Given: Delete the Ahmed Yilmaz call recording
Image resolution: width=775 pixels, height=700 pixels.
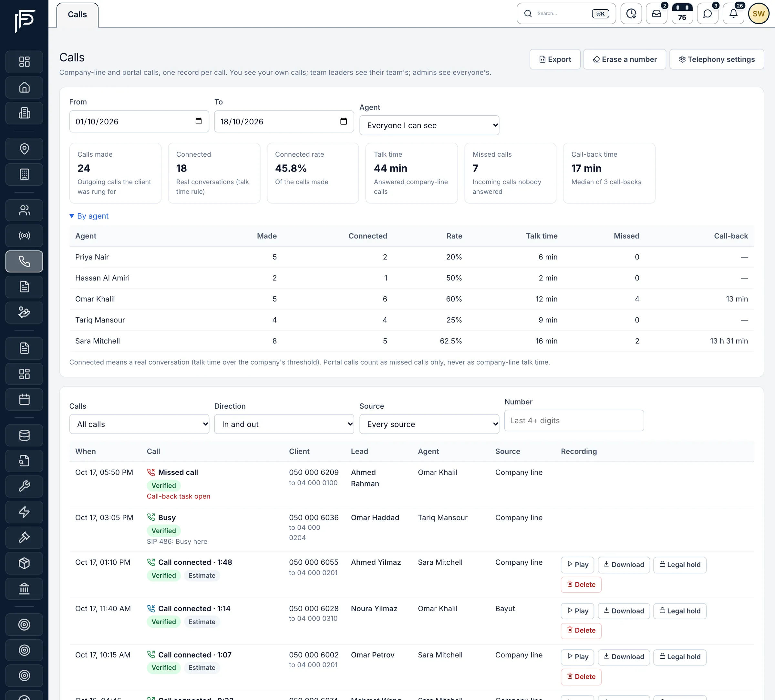Looking at the screenshot, I should coord(581,585).
